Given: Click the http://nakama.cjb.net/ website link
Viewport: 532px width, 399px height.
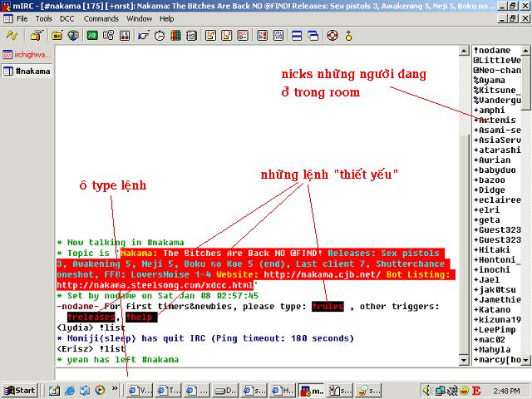Looking at the screenshot, I should (x=322, y=274).
